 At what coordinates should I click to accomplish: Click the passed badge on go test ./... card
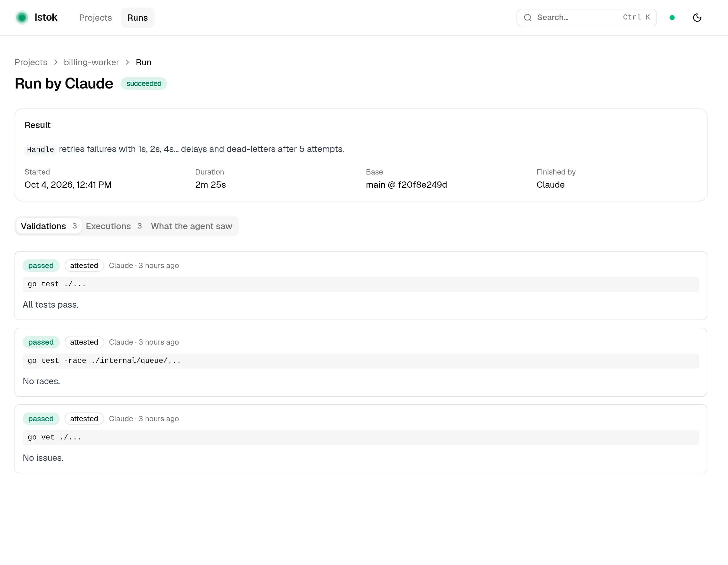[41, 266]
